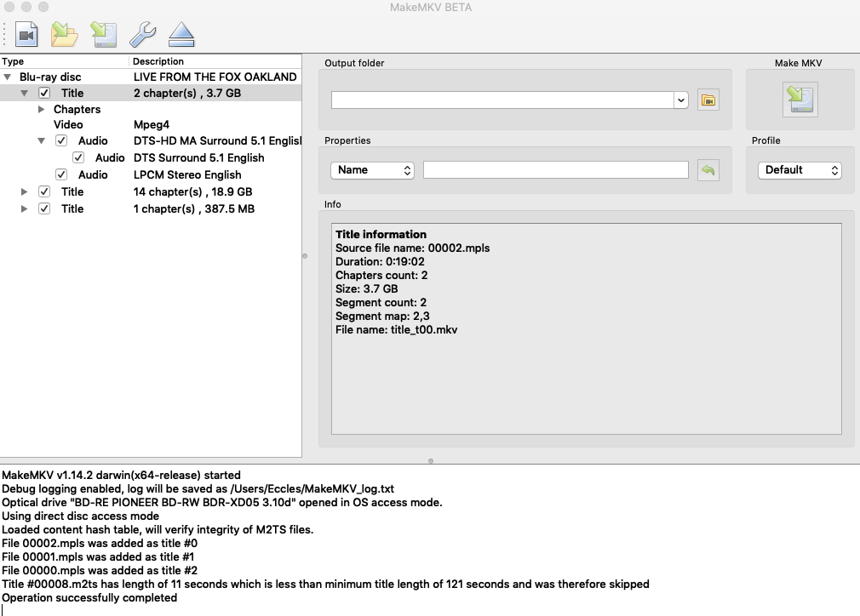The image size is (860, 616).
Task: Open video files with the camera document icon
Action: coord(26,35)
